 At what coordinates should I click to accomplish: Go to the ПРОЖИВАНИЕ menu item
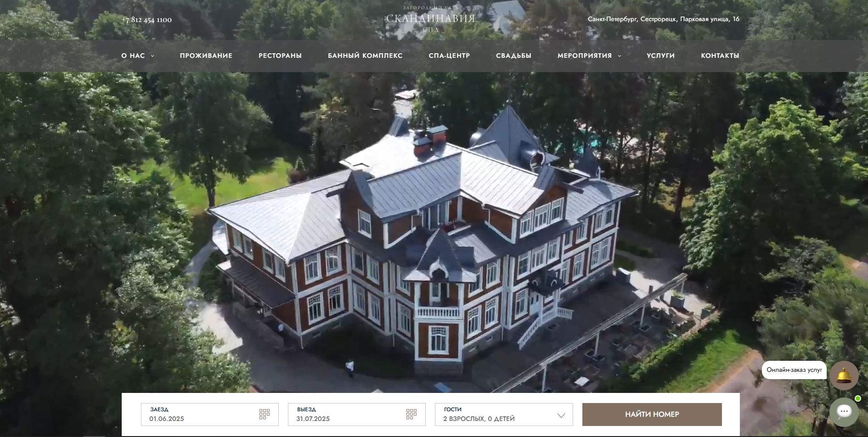[206, 56]
